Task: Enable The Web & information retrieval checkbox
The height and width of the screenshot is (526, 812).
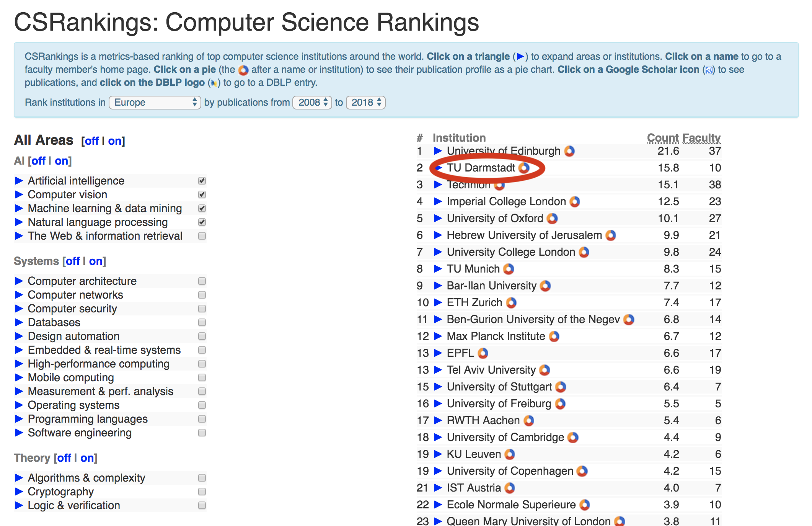Action: point(202,236)
